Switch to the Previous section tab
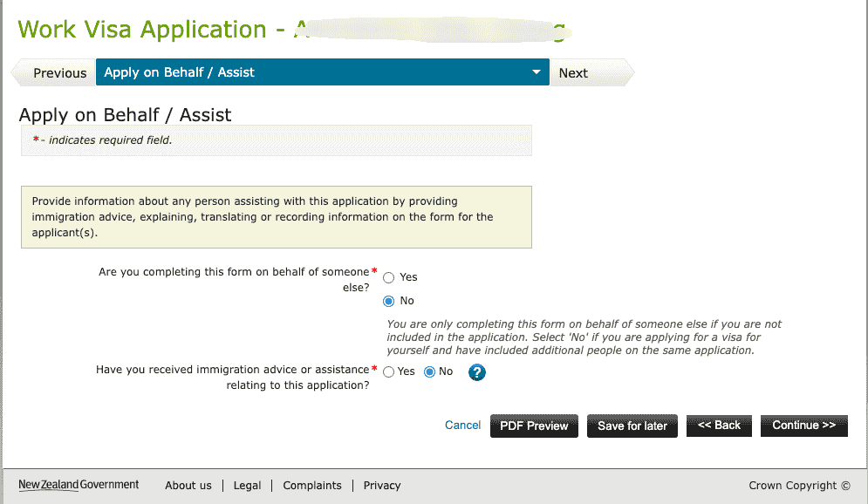 pos(58,72)
